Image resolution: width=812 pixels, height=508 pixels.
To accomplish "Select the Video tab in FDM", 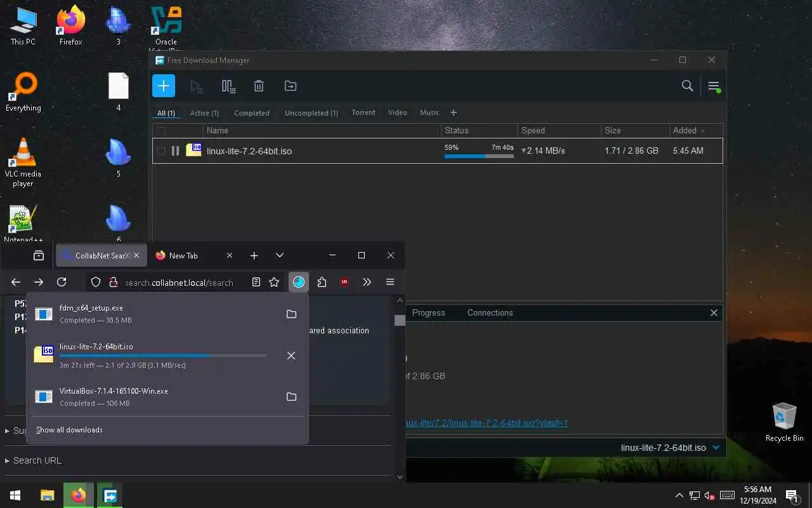I will pyautogui.click(x=398, y=112).
